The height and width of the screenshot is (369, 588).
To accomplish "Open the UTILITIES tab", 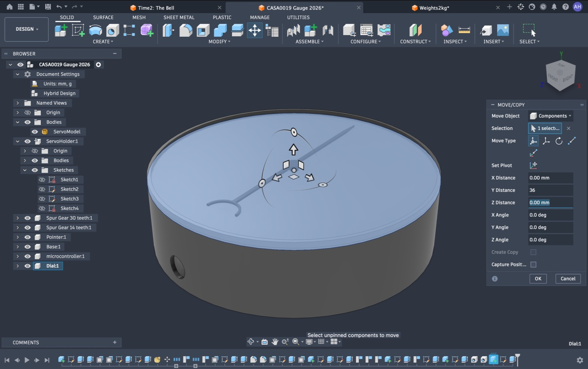I will pos(298,18).
